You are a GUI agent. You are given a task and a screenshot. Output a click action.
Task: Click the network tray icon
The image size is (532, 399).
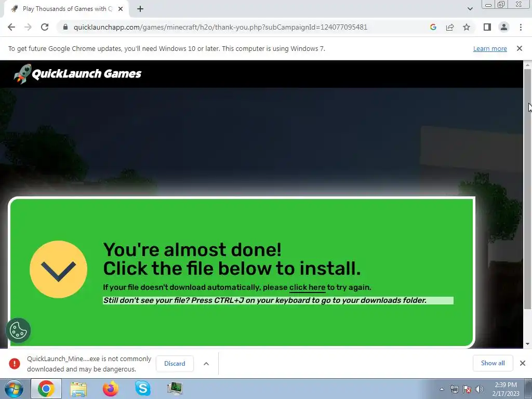(x=454, y=390)
